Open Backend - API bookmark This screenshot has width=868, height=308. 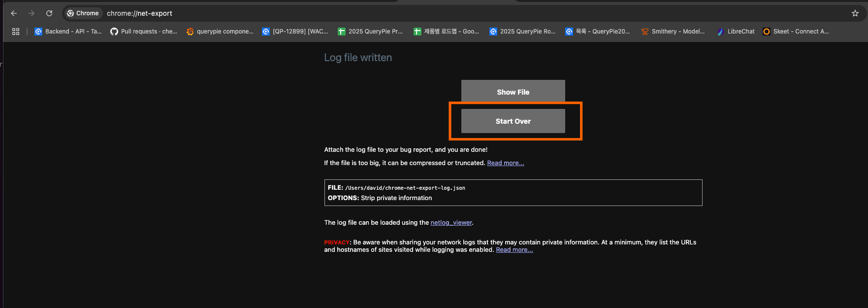[68, 32]
